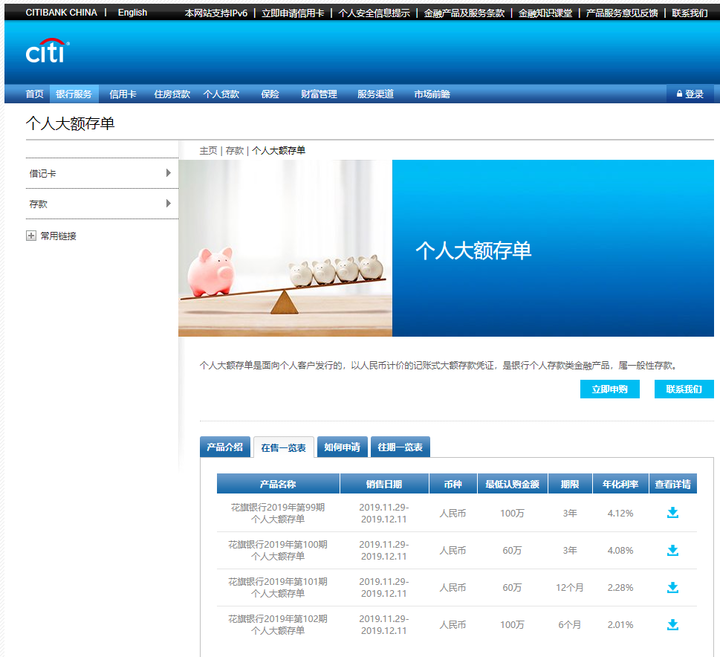Open the 信用卡 nav menu
Viewport: 720px width, 657px height.
tap(123, 94)
